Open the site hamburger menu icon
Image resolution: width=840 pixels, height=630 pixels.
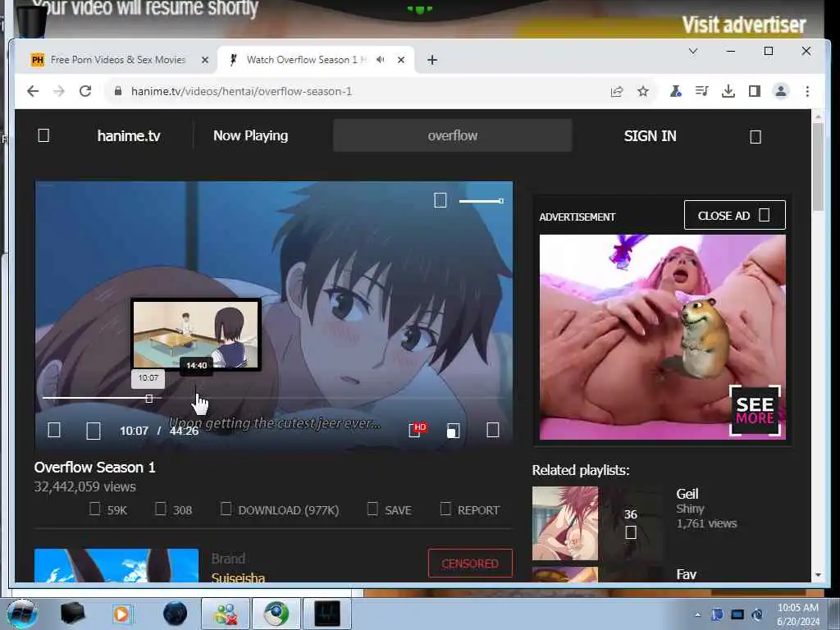[x=44, y=135]
